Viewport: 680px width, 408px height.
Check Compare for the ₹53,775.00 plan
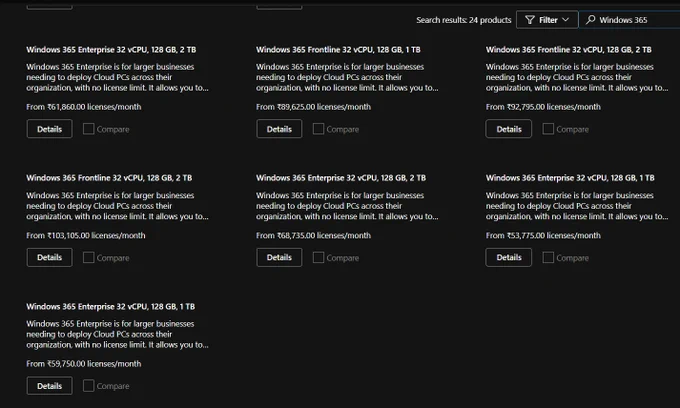[548, 258]
